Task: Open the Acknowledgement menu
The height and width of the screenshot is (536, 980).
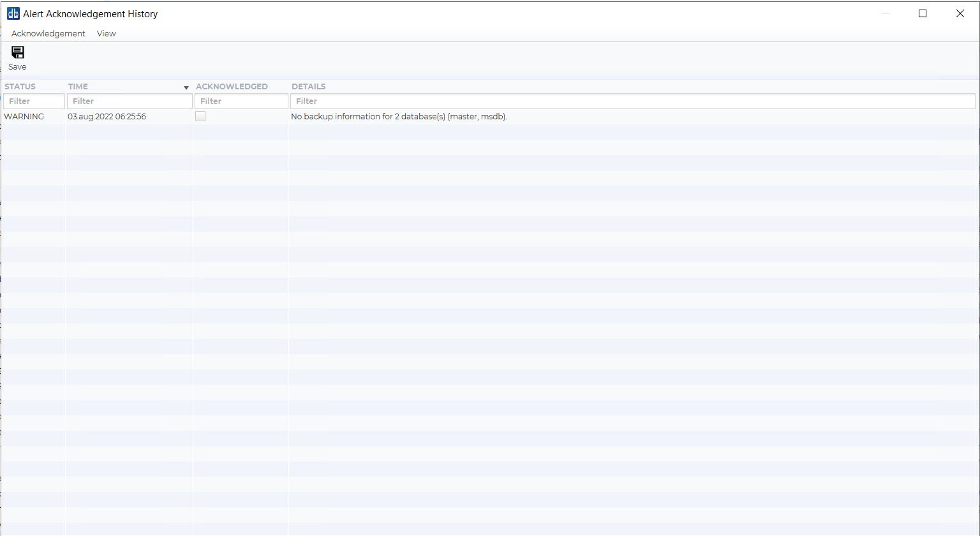Action: point(48,34)
